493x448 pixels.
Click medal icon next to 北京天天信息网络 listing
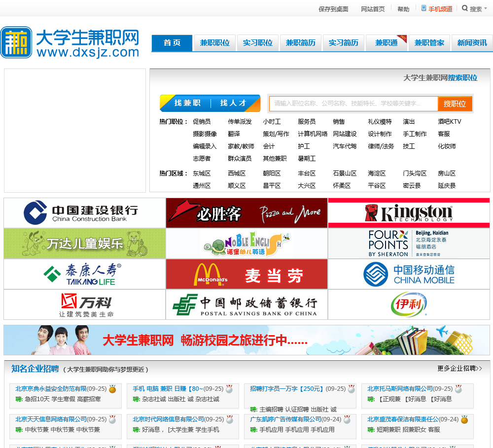point(112,420)
